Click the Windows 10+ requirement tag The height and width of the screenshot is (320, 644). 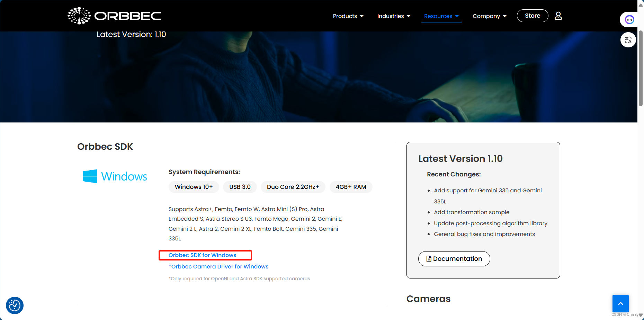tap(194, 187)
